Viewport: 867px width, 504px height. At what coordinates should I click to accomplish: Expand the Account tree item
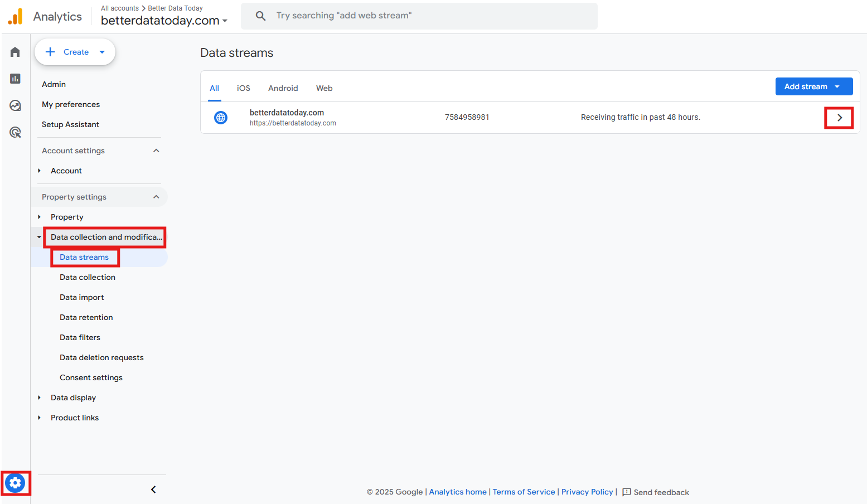point(39,171)
